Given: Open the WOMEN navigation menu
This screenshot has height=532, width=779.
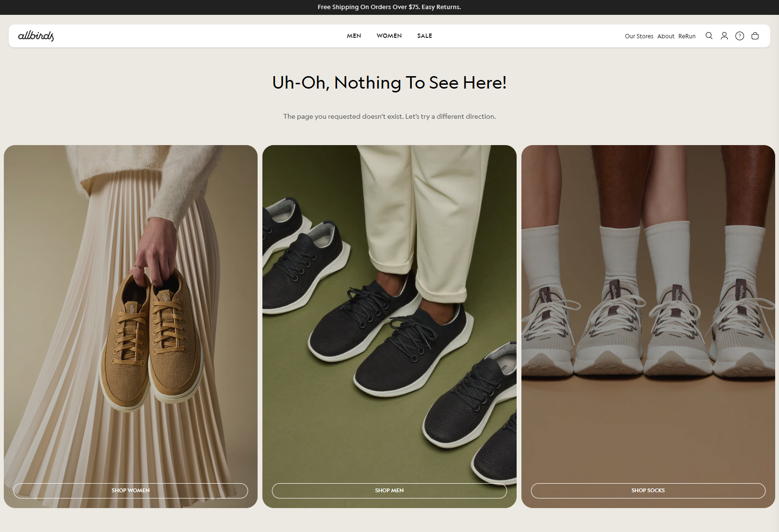Looking at the screenshot, I should [x=389, y=36].
